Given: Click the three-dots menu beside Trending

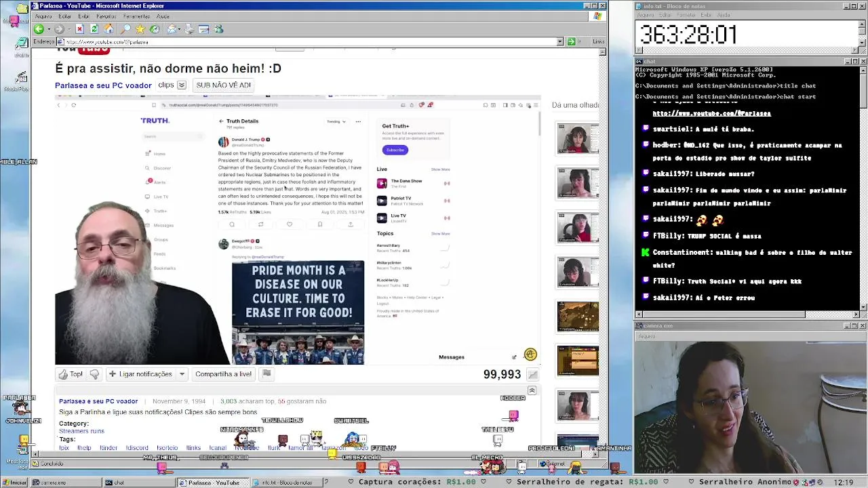Looking at the screenshot, I should (358, 122).
